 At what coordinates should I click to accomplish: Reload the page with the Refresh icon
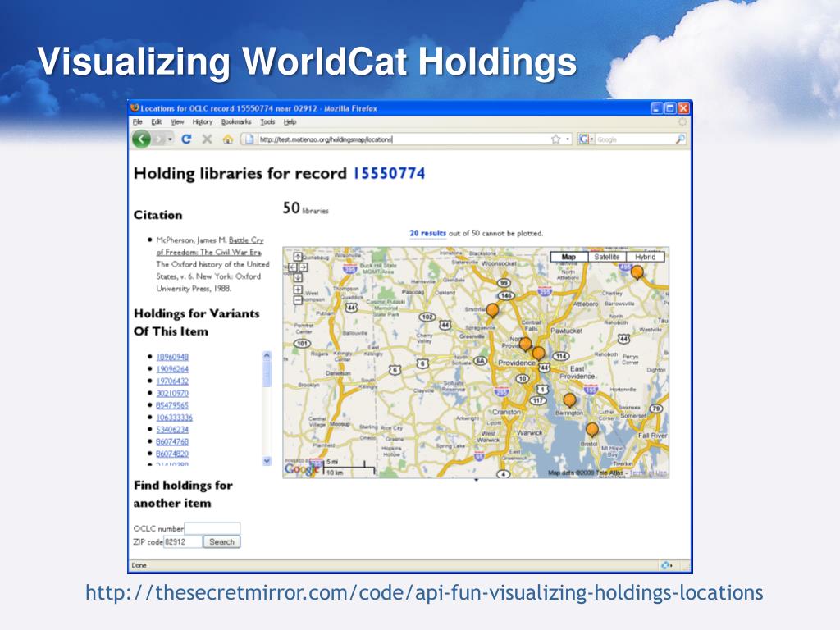click(186, 139)
